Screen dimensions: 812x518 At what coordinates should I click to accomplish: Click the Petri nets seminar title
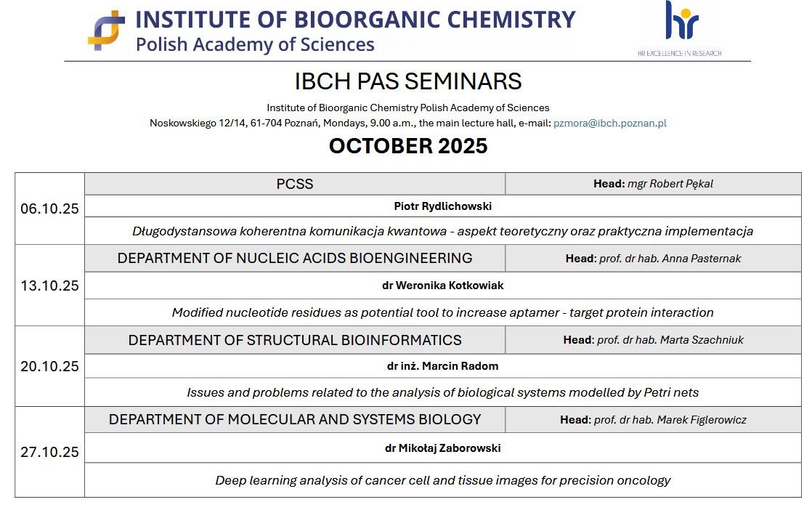(x=442, y=393)
